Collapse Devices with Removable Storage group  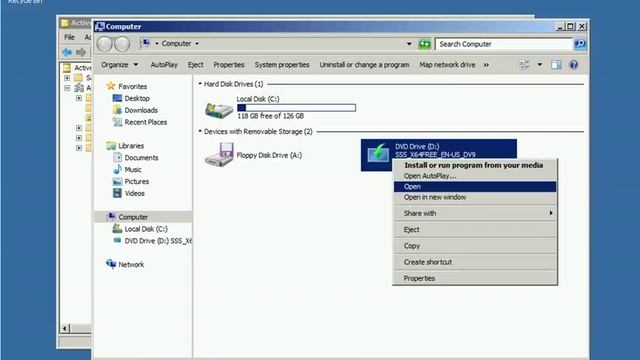click(200, 131)
